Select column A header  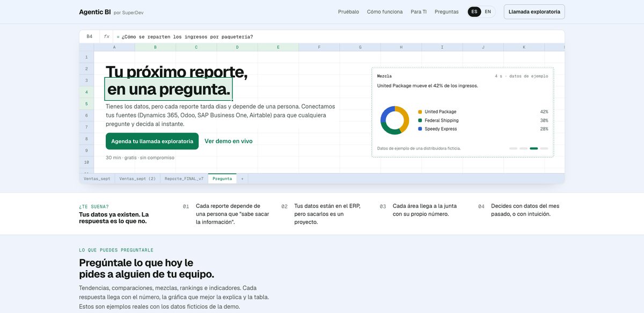(x=114, y=47)
